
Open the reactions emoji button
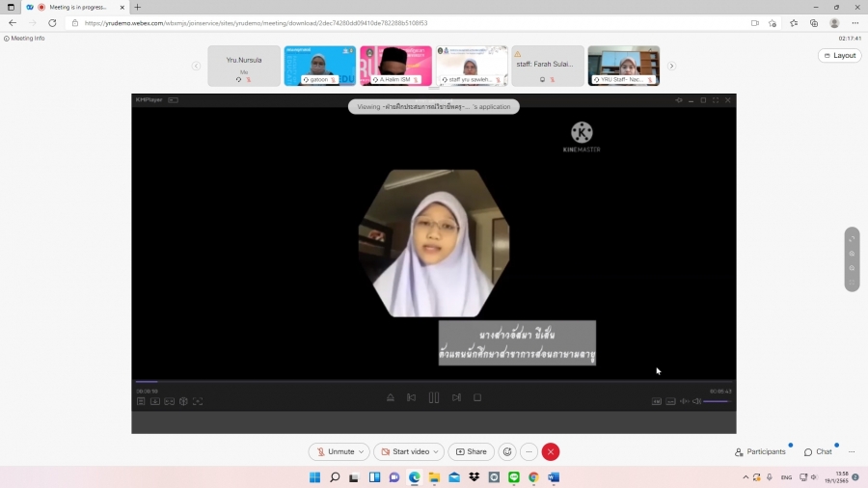tap(507, 451)
